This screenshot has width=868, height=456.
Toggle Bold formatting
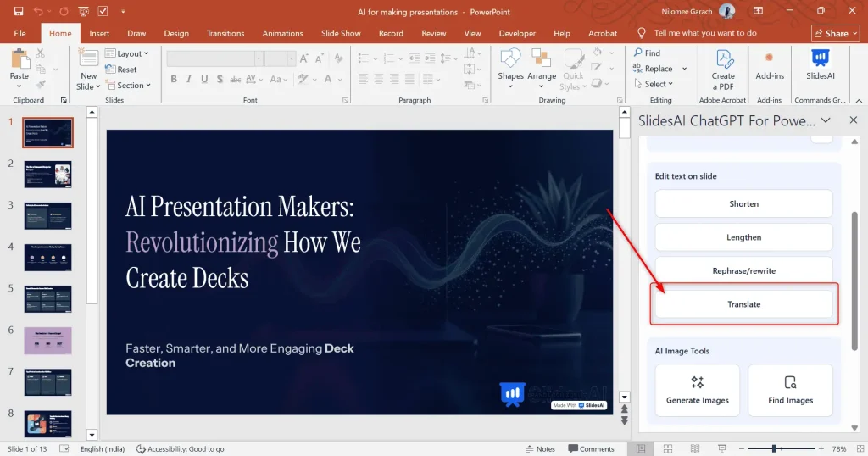coord(174,79)
